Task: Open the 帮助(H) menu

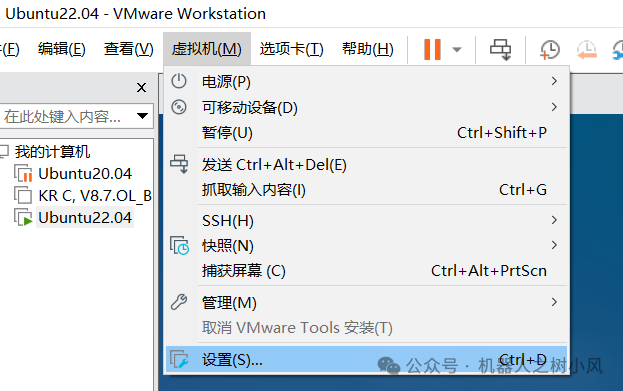Action: pos(368,49)
